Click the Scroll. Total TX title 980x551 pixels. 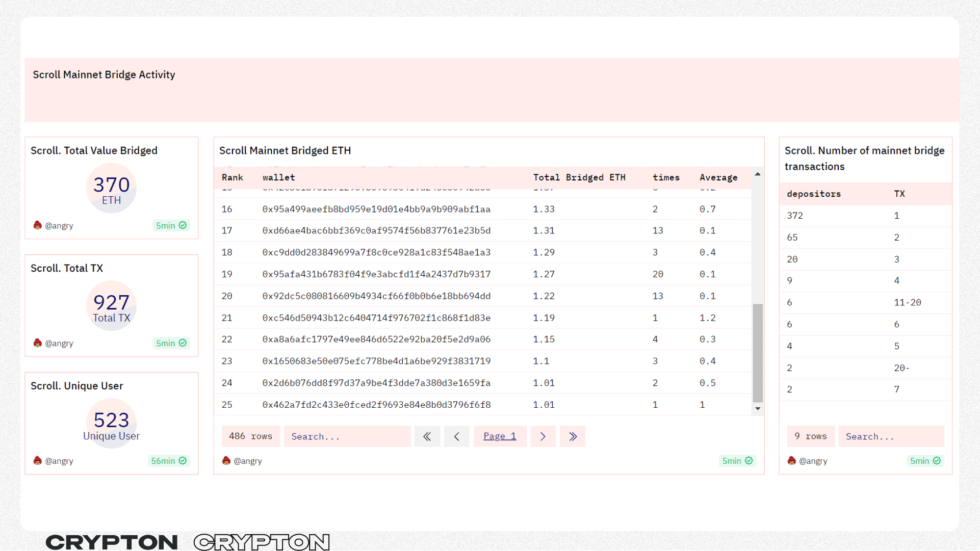[67, 269]
